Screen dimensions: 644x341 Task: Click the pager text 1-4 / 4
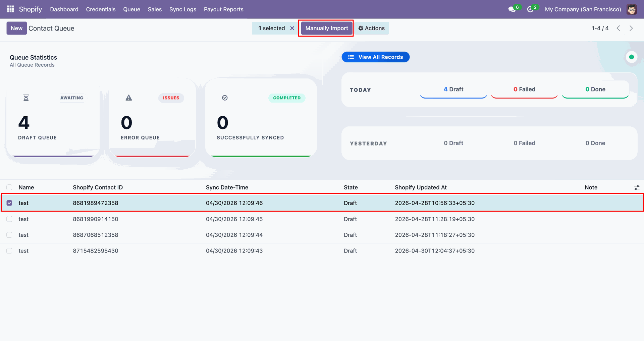pyautogui.click(x=600, y=28)
